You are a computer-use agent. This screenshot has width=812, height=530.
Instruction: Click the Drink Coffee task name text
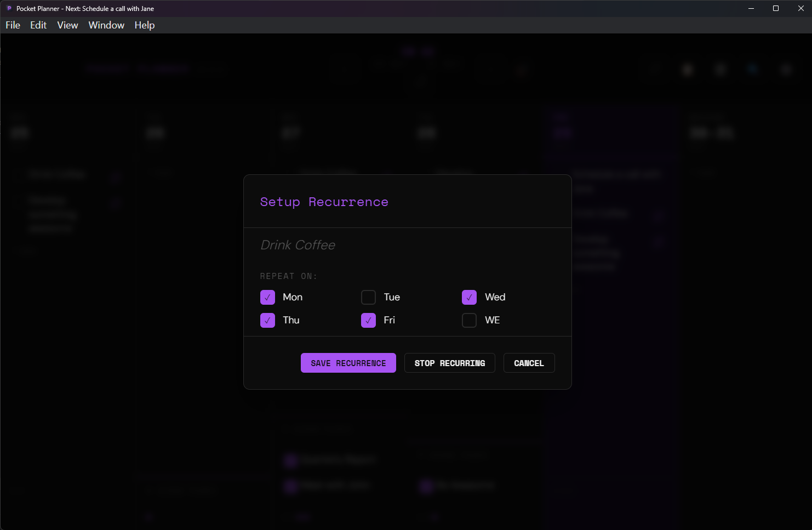(298, 245)
